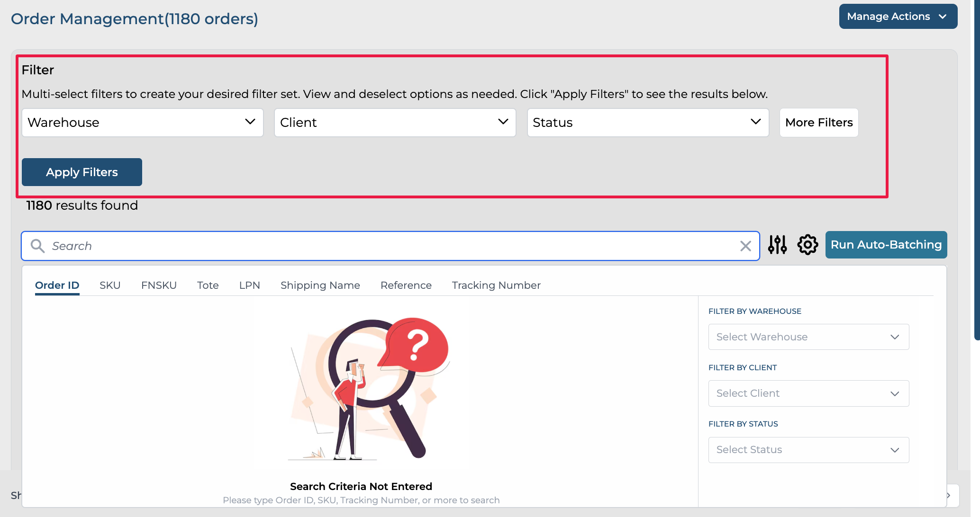The image size is (980, 517).
Task: Click the filter sliders icon
Action: 777,245
